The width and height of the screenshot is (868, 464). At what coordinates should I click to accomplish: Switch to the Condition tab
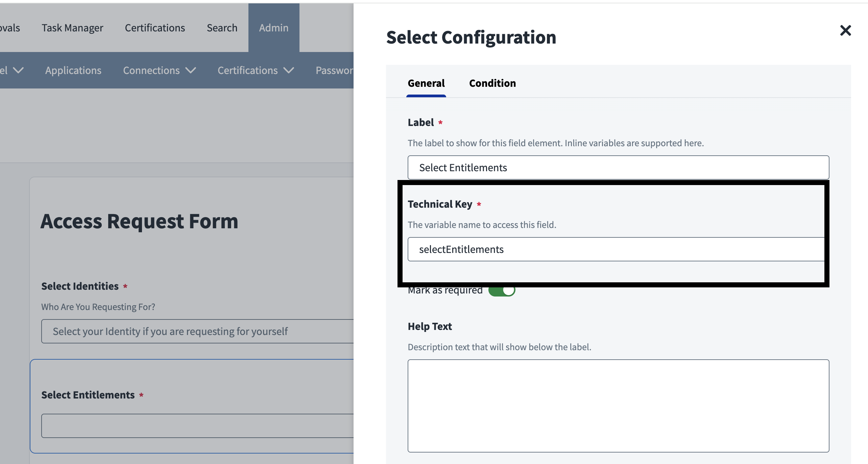(492, 83)
